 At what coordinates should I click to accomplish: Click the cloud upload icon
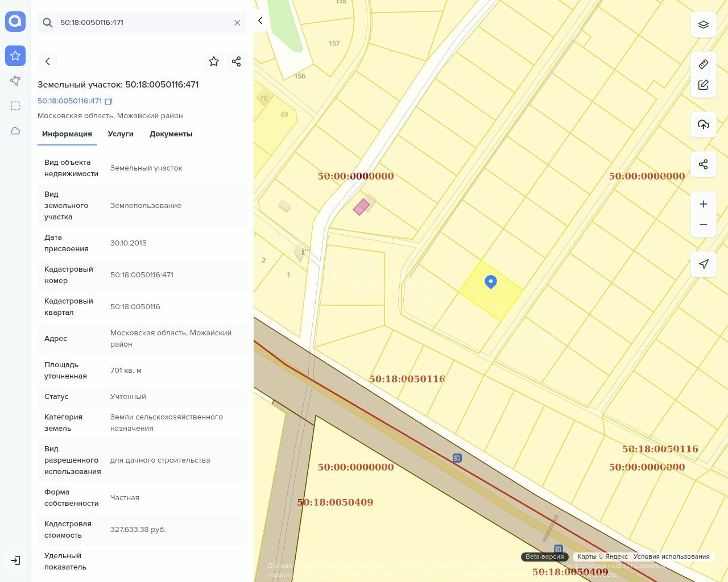click(704, 124)
